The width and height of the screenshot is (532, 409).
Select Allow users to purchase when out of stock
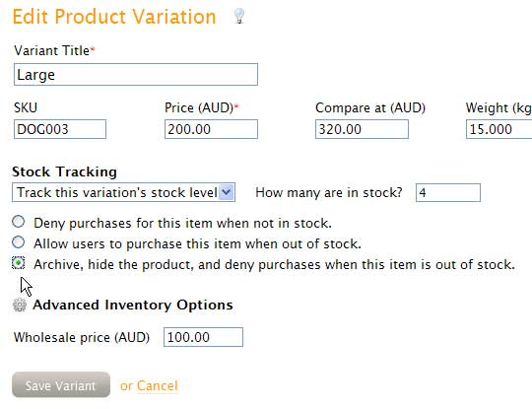pos(19,242)
